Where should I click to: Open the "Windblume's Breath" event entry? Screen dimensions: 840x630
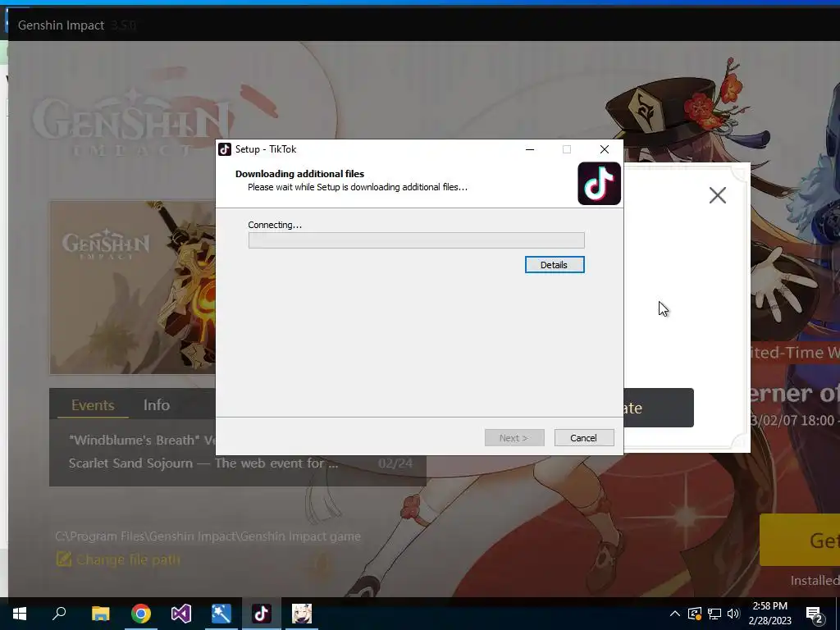(142, 441)
